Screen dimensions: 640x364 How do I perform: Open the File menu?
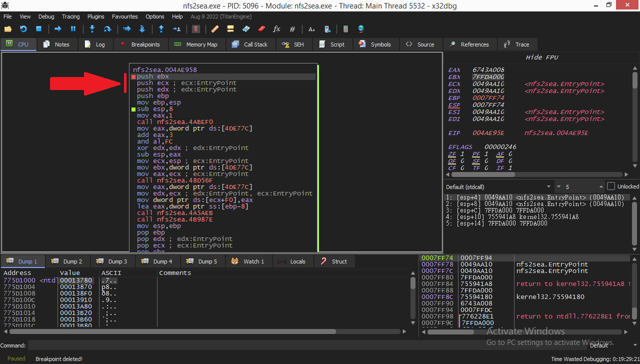click(7, 16)
